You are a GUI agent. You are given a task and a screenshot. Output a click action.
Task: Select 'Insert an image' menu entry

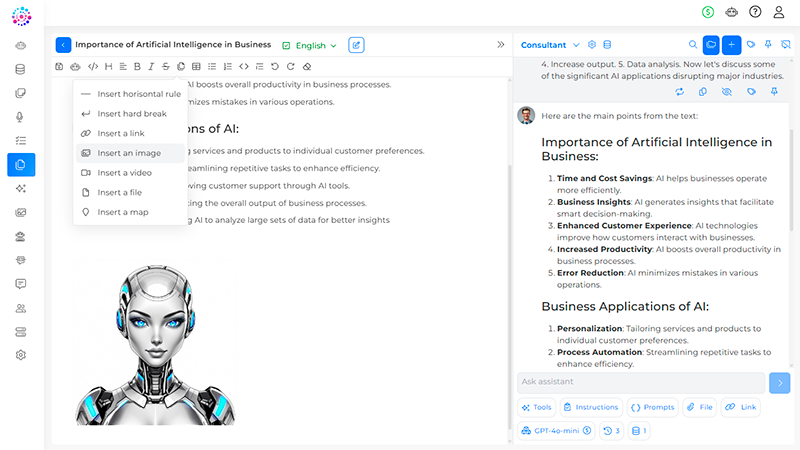129,153
